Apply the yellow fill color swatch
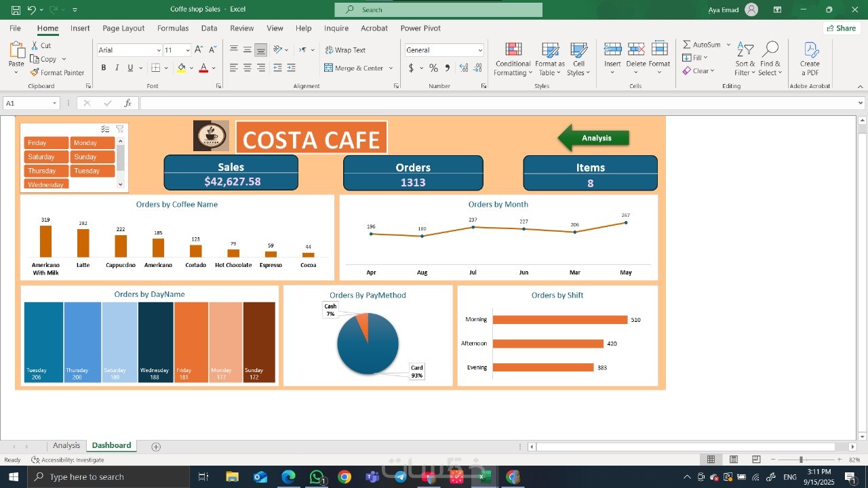Screen dimensions: 868x488 tap(181, 68)
